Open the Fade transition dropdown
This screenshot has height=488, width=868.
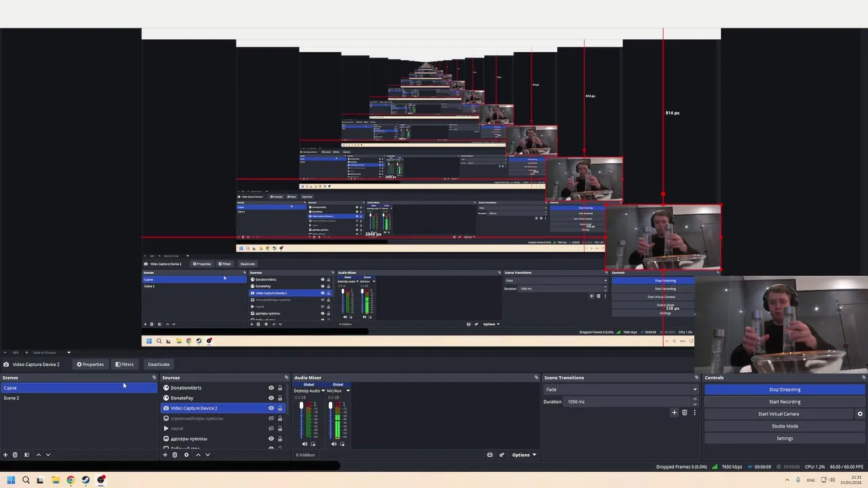coord(620,390)
